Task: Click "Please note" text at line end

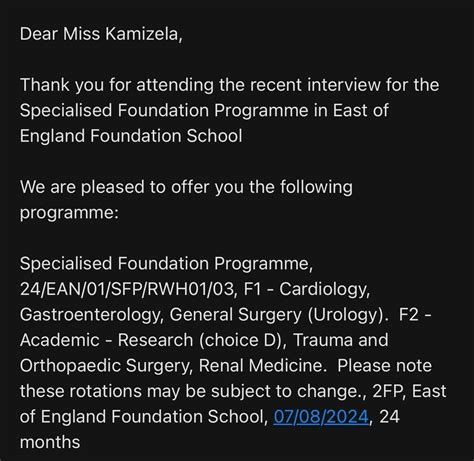Action: click(x=384, y=366)
